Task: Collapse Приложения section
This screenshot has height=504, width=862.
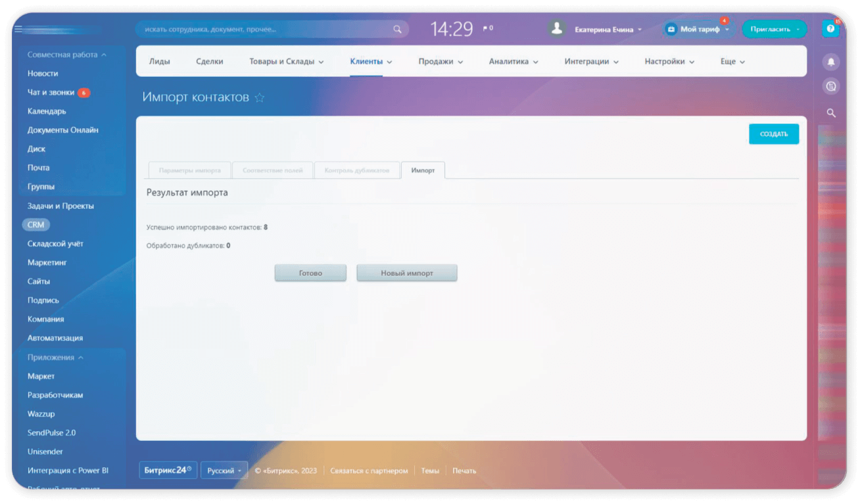Action: coord(55,357)
